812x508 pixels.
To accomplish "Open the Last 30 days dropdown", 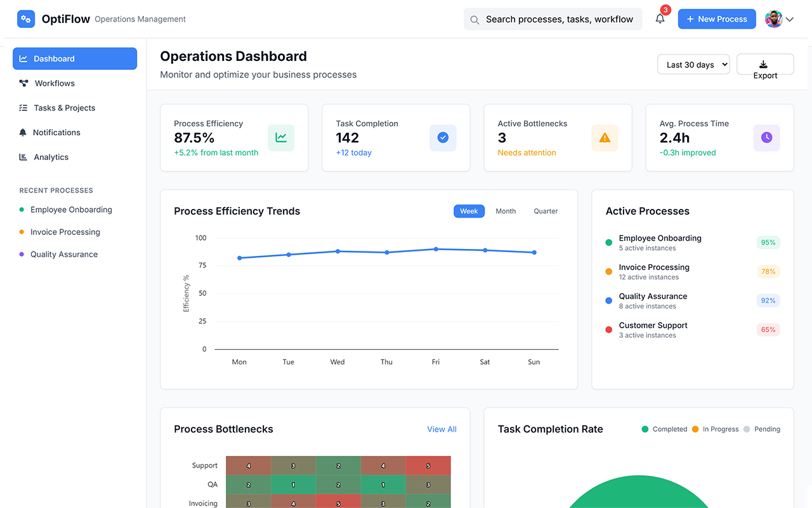I will (693, 65).
